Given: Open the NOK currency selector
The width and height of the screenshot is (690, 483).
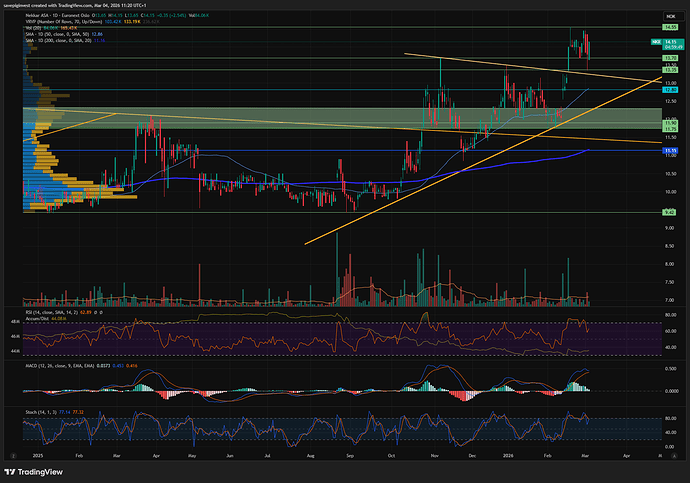Looking at the screenshot, I should click(x=672, y=17).
